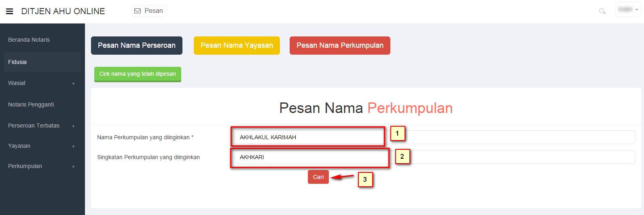This screenshot has height=215, width=644.
Task: Click the red Cari button
Action: [318, 177]
